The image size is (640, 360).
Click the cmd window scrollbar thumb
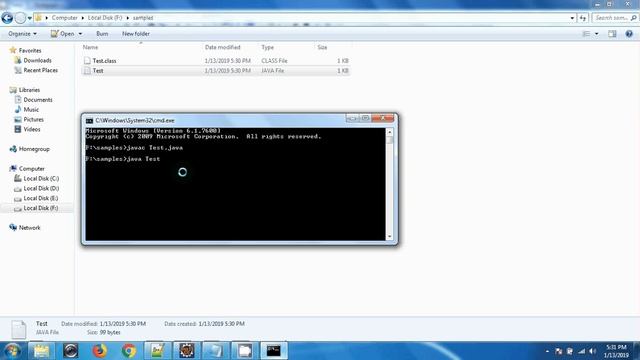coord(389,140)
